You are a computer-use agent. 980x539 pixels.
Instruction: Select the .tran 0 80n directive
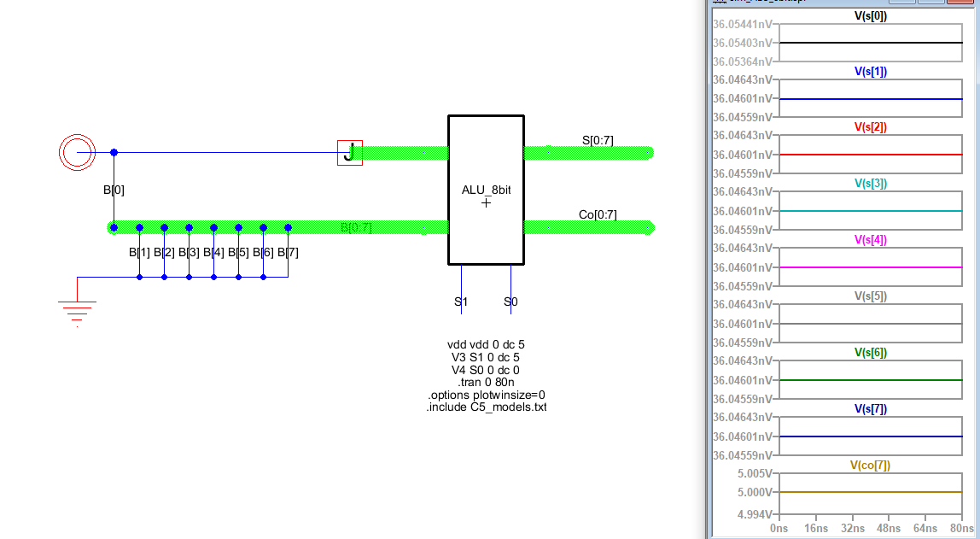(x=486, y=383)
